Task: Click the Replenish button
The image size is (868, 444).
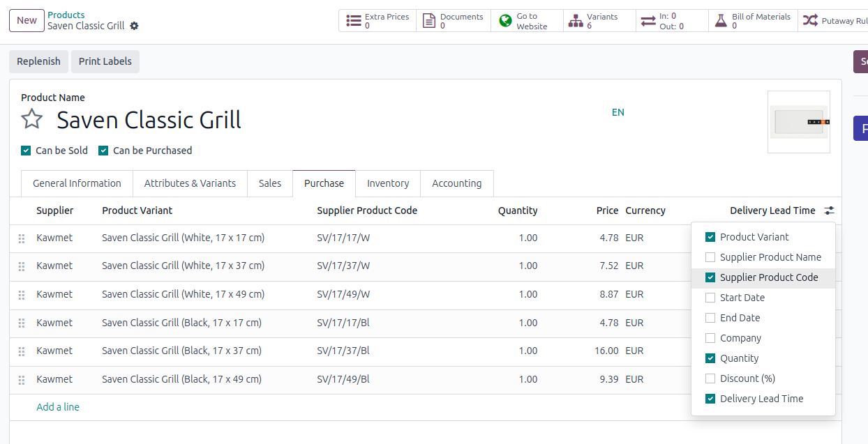Action: pos(38,61)
